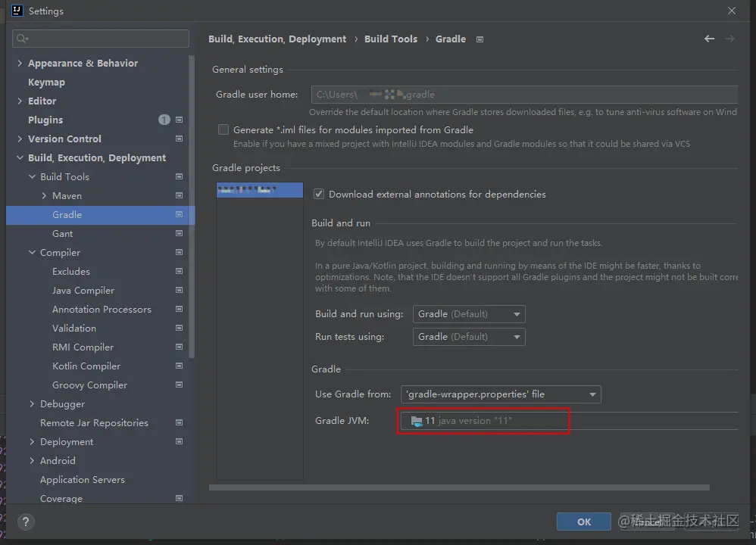756x545 pixels.
Task: Expand the Maven node
Action: click(x=44, y=195)
